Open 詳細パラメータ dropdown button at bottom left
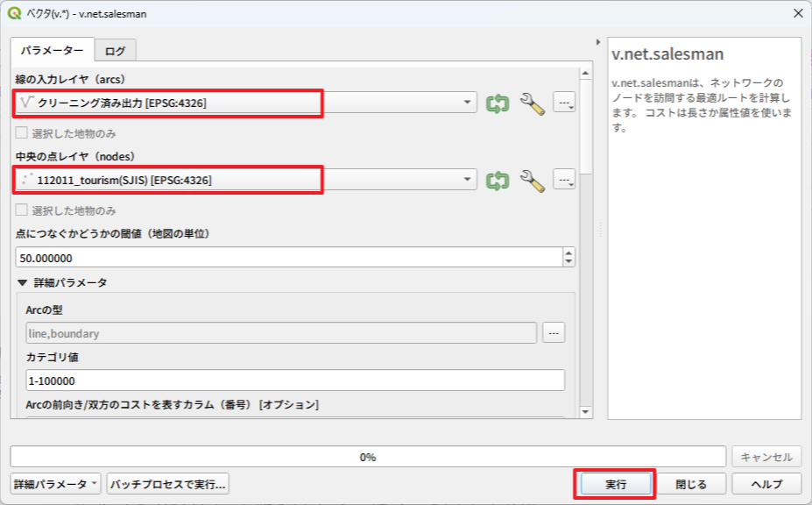 pos(55,484)
